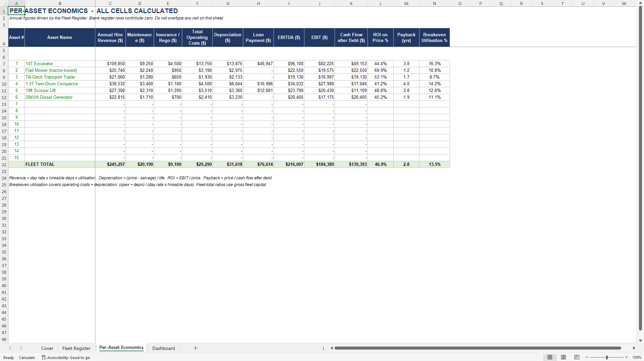
Task: Select the $2,240 maintenance cell
Action: click(140, 71)
